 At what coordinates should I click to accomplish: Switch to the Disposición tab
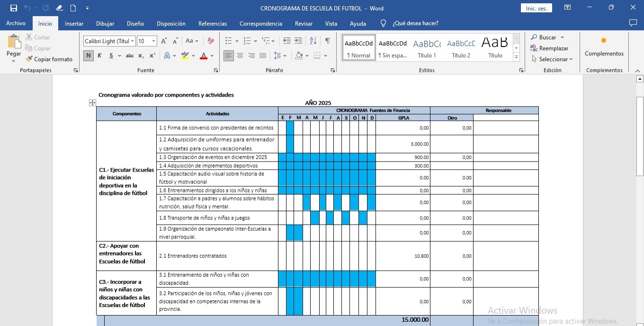click(171, 23)
